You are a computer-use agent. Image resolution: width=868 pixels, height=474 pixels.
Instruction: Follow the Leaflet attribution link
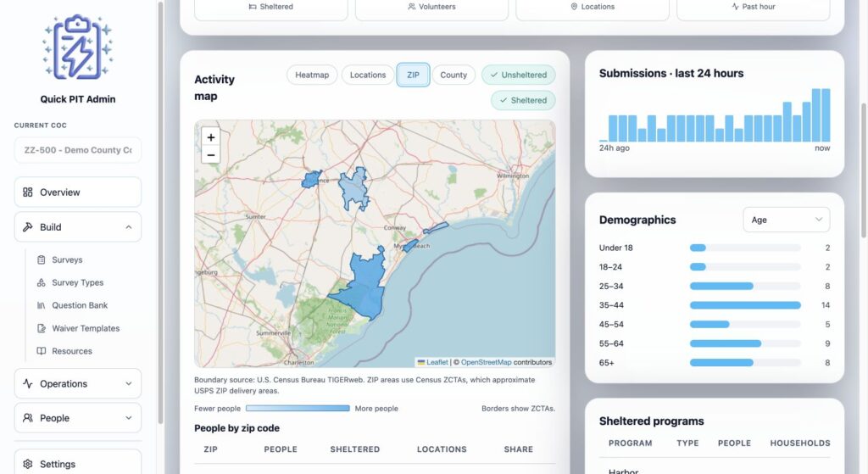437,362
